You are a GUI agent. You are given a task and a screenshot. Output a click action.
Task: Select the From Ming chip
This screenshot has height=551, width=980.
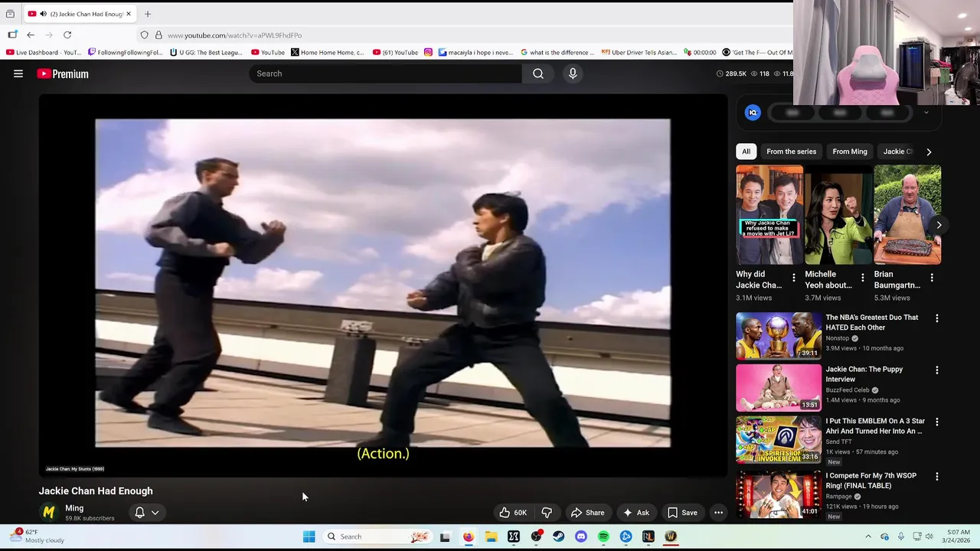click(850, 152)
